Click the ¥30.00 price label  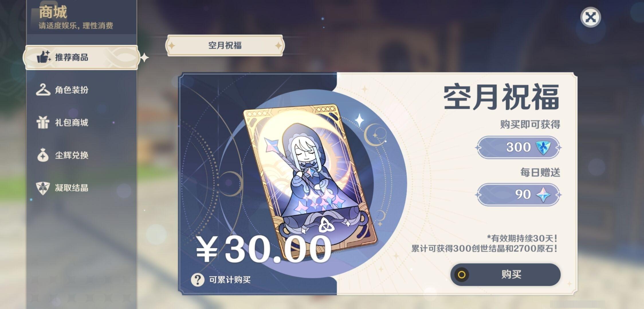264,249
